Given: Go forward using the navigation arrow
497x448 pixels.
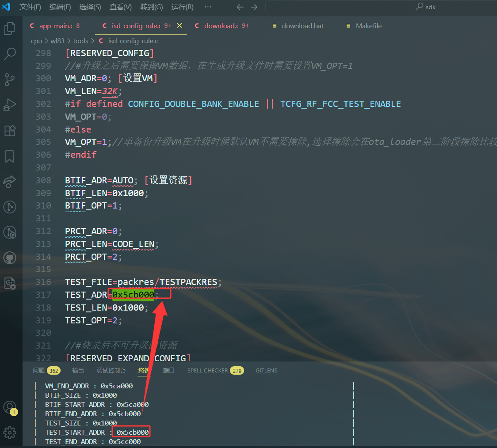Looking at the screenshot, I should [254, 7].
